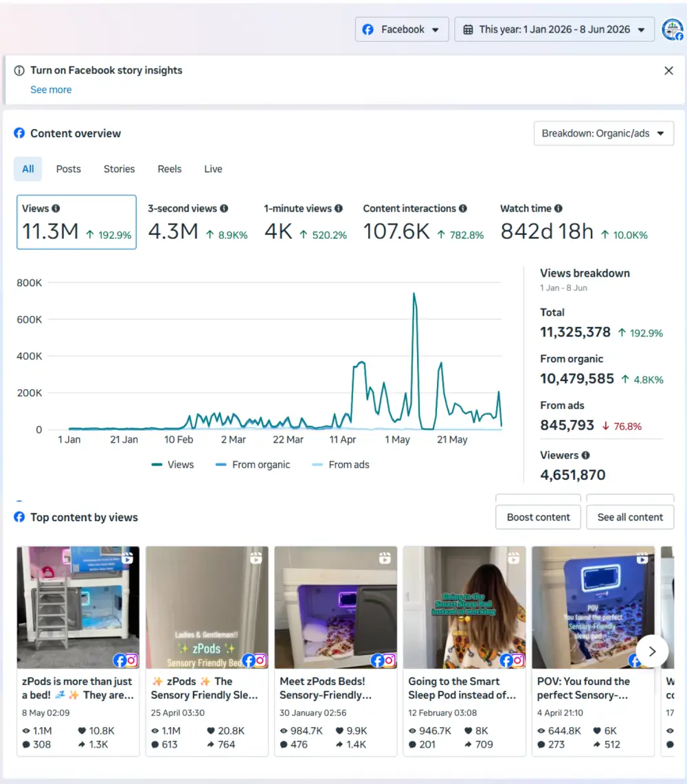
Task: Select the 1-minute views metric
Action: [x=305, y=222]
